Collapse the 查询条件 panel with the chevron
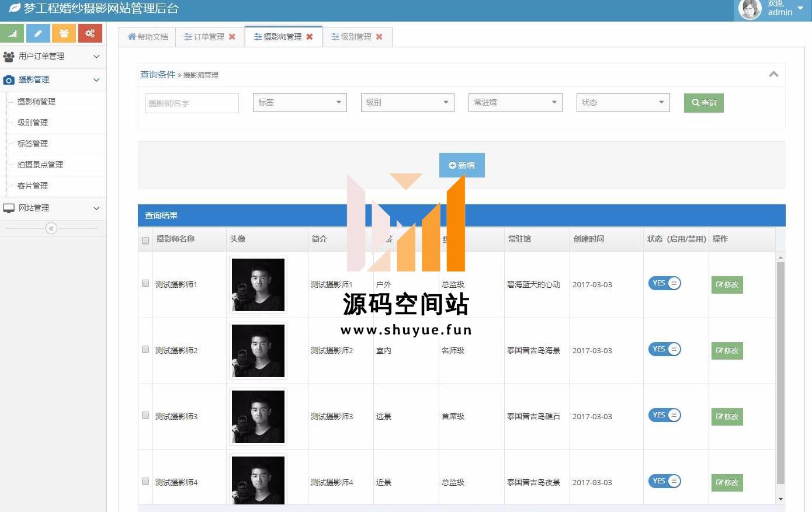This screenshot has width=812, height=512. tap(773, 74)
